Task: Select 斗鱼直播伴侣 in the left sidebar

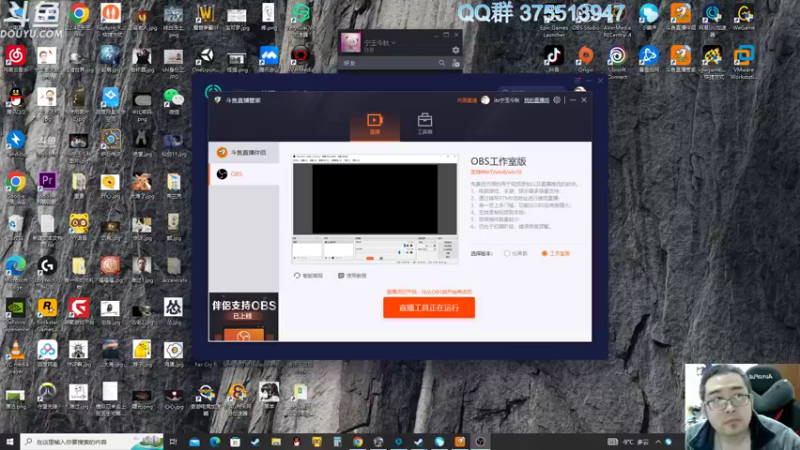Action: click(x=244, y=153)
